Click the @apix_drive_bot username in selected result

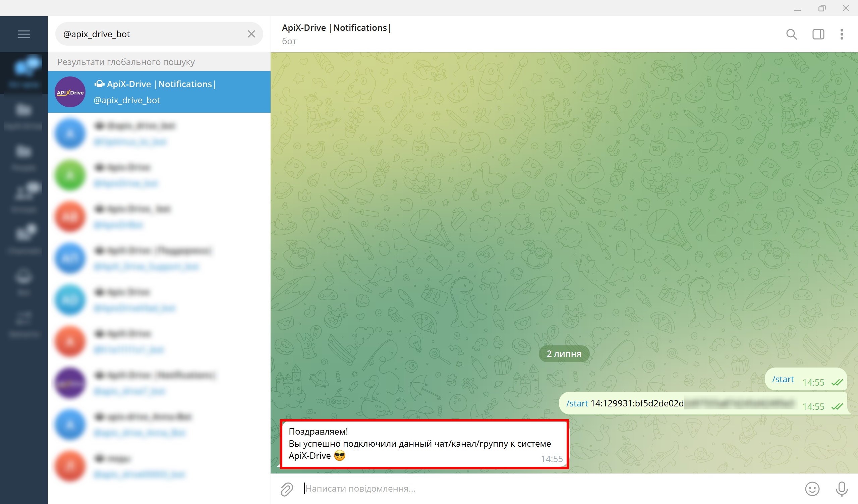click(x=127, y=100)
